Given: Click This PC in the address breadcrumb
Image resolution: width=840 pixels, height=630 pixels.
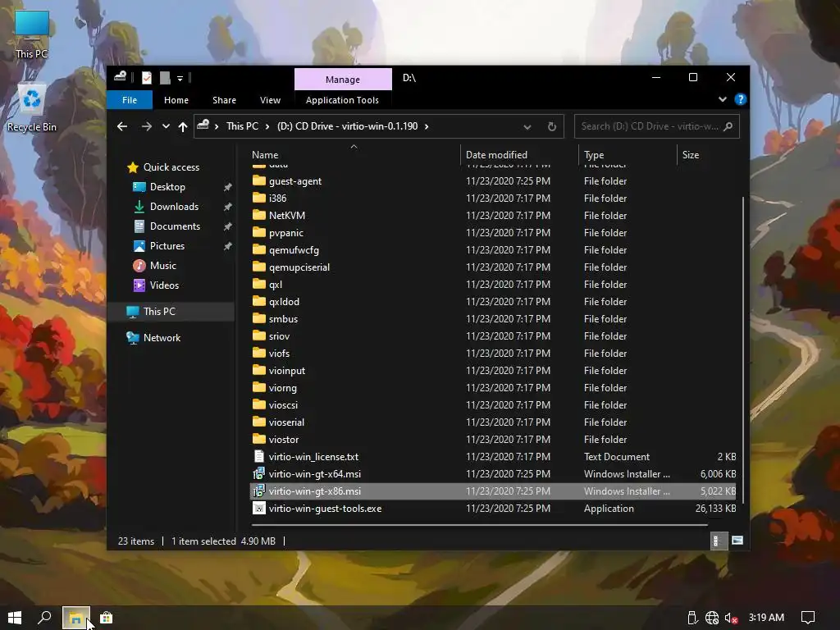Looking at the screenshot, I should [242, 126].
